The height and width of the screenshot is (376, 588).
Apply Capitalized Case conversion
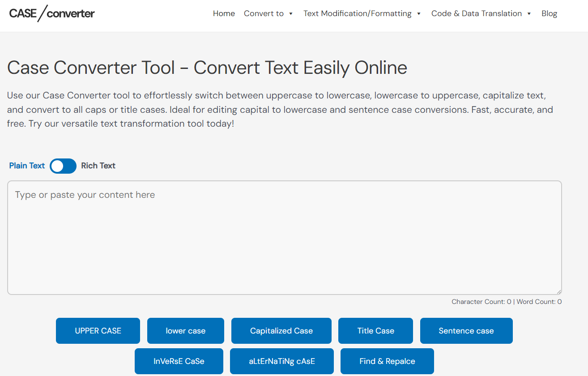point(281,331)
